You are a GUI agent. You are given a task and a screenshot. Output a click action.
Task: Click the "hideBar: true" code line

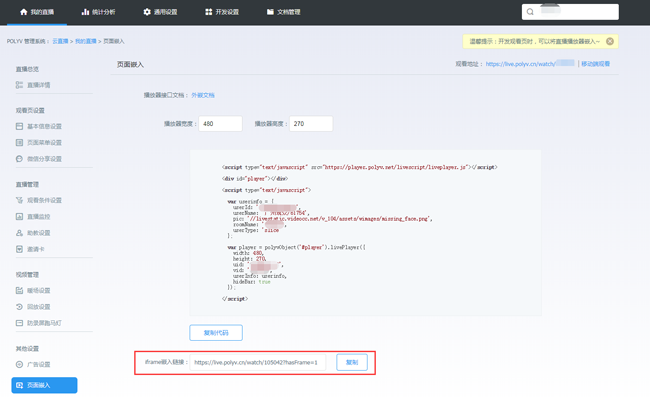click(252, 282)
